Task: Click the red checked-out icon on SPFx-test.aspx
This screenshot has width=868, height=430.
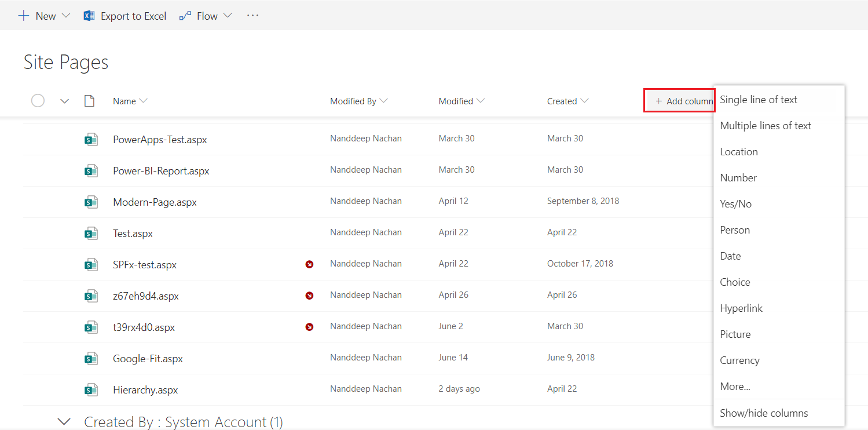Action: point(309,264)
